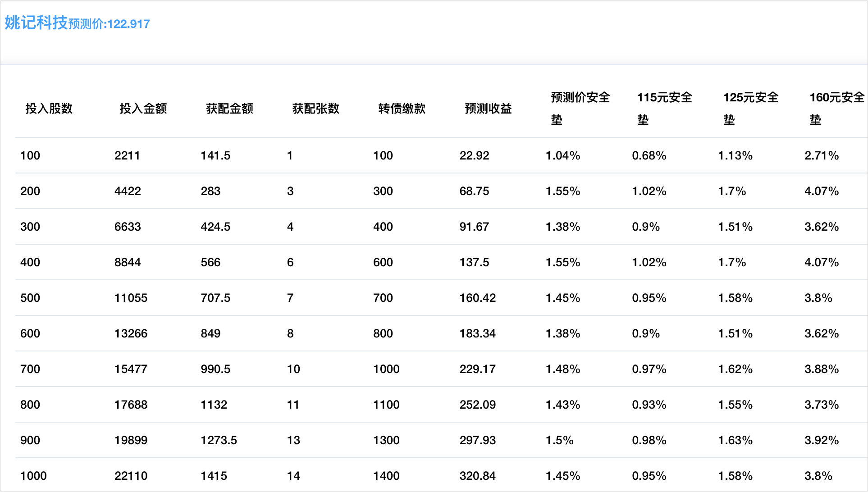Click the 3.92% safety cushion cell
Screen dimensions: 868x492
point(821,440)
